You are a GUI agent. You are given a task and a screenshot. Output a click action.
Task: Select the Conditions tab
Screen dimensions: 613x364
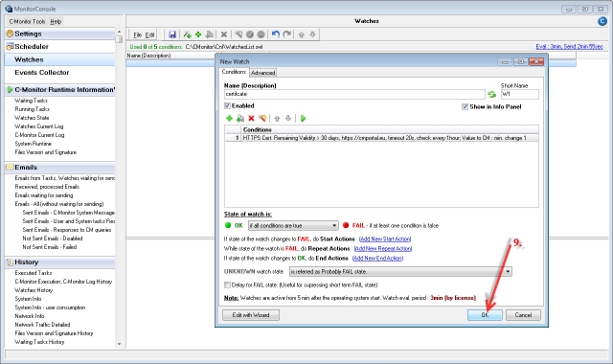click(234, 72)
